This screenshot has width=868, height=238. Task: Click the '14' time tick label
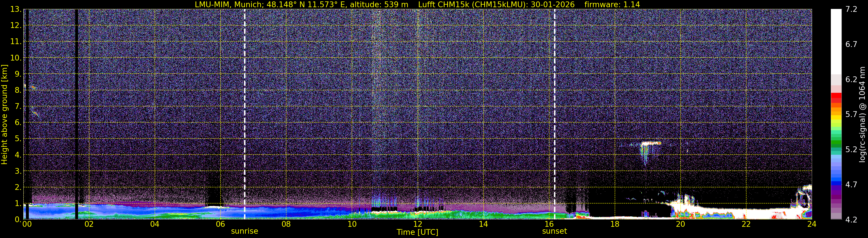(483, 224)
